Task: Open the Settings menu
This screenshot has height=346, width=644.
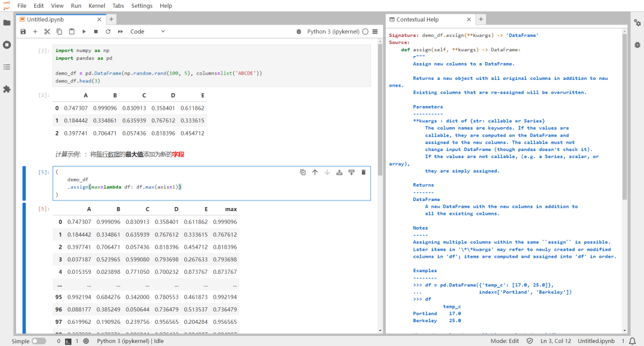Action: click(x=142, y=6)
